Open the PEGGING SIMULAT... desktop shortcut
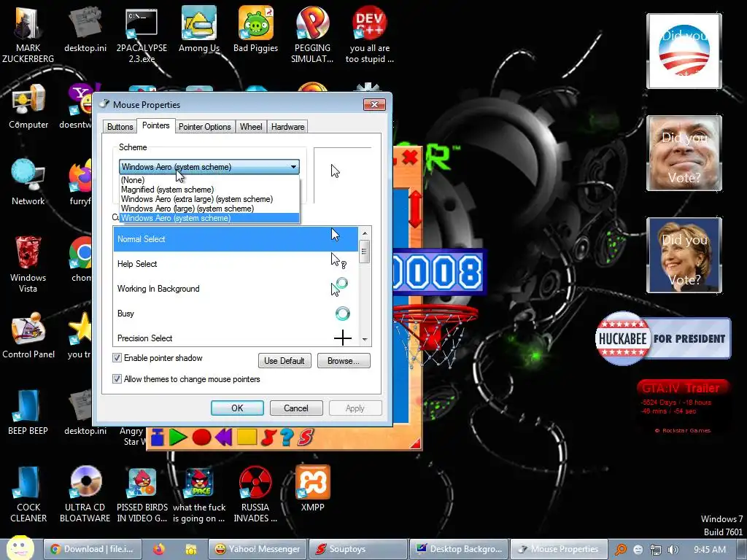The height and width of the screenshot is (560, 747). 312,34
